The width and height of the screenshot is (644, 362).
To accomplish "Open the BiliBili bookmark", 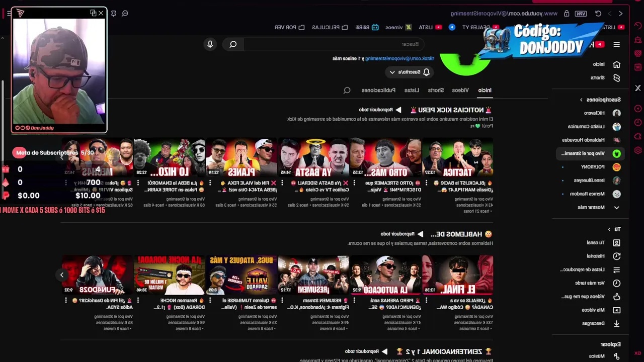I will tap(367, 27).
